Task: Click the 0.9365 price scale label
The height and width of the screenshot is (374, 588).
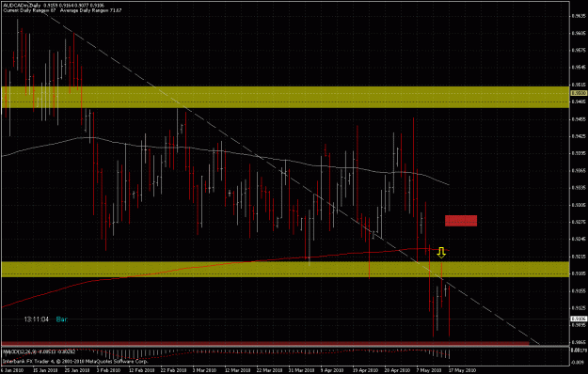Action: tap(579, 170)
